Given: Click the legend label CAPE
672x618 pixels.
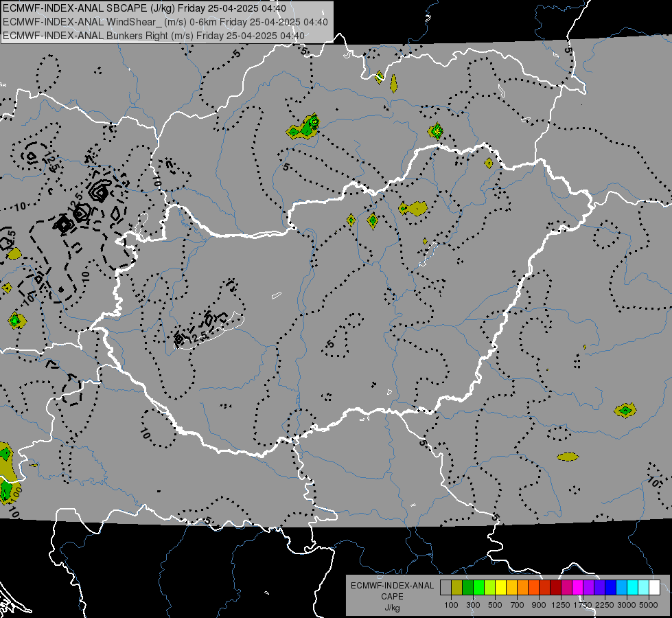Looking at the screenshot, I should pos(392,597).
